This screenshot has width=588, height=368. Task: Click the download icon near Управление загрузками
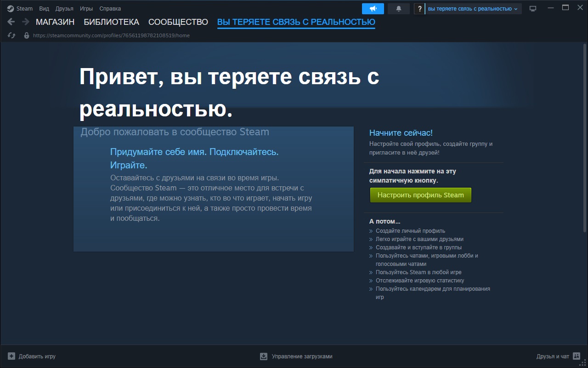pos(264,356)
